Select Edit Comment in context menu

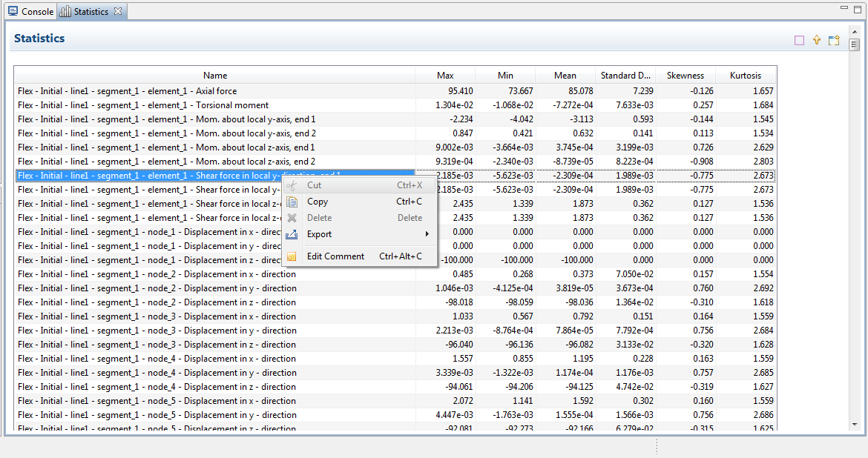[x=335, y=256]
